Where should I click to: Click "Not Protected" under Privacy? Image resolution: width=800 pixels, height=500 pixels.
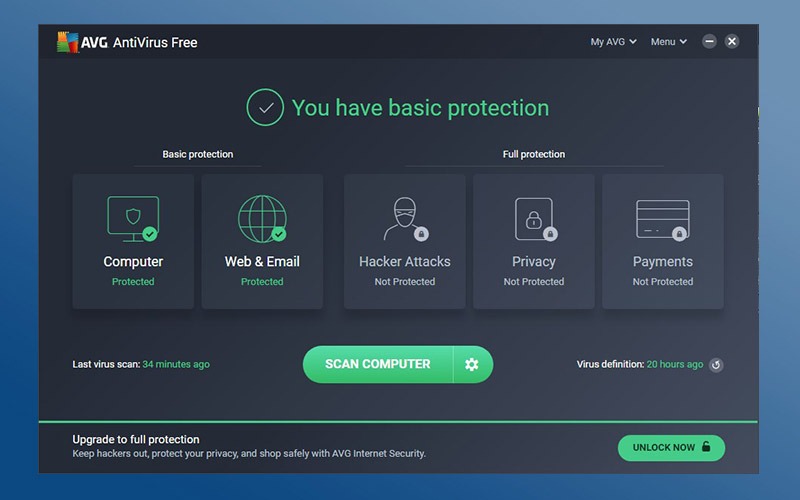(534, 282)
